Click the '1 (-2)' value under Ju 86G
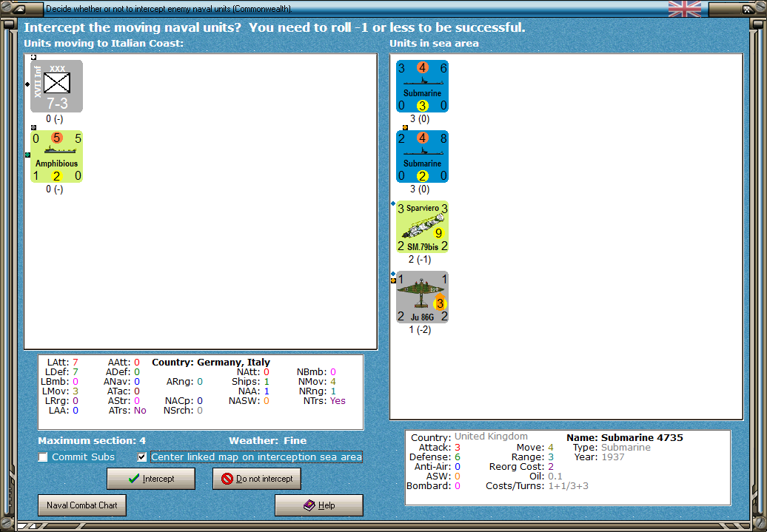767x532 pixels. [420, 329]
